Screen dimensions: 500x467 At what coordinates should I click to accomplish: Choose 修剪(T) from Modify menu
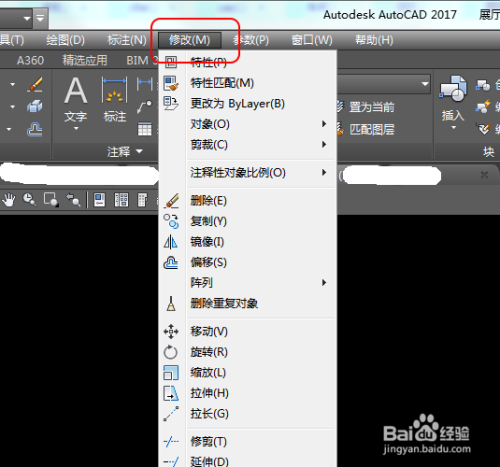248,442
